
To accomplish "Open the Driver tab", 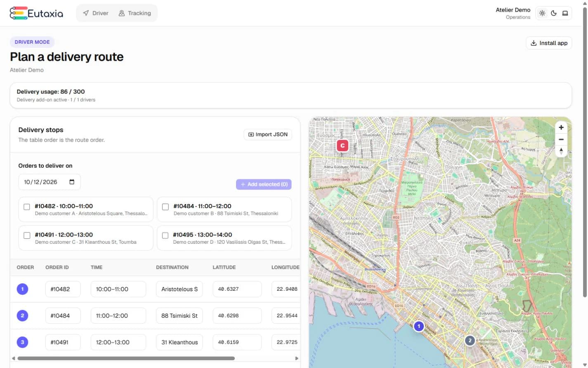I will click(96, 13).
